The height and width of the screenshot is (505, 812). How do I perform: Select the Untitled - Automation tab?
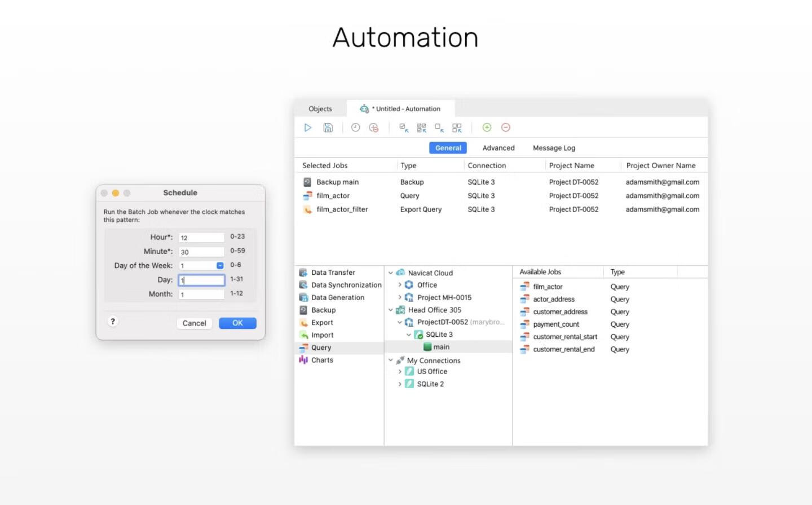400,109
